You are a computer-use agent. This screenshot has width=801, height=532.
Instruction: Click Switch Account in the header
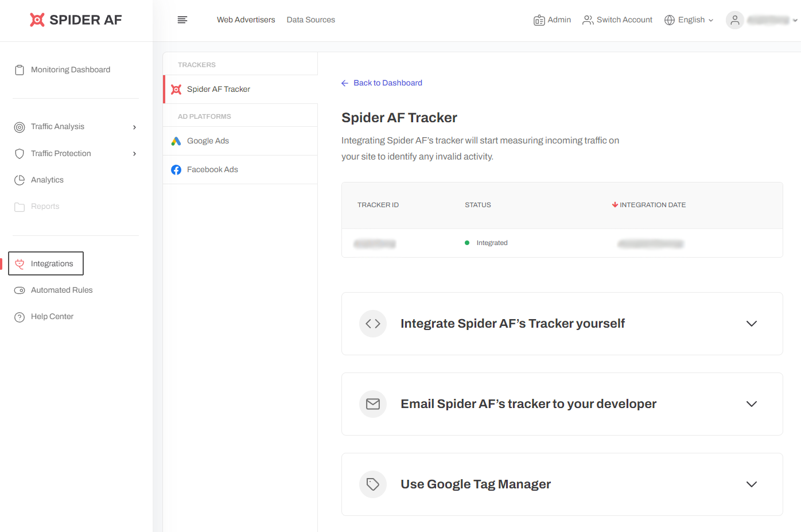(x=617, y=20)
